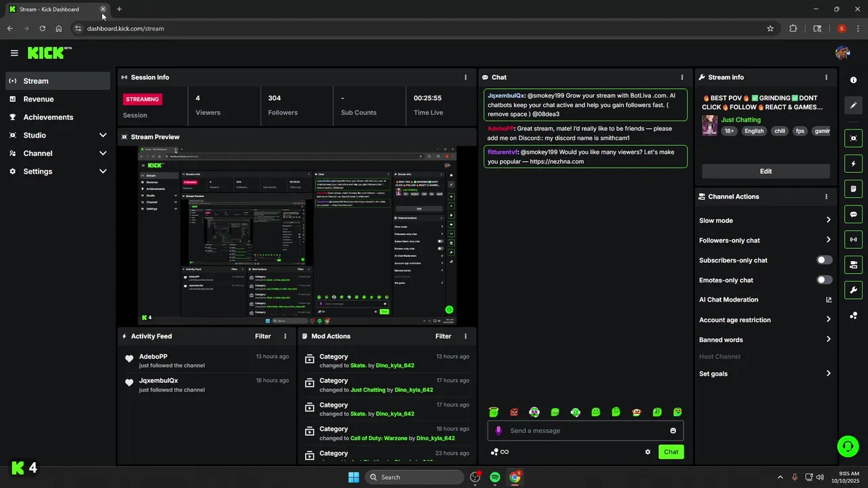Bookmark this page with star icon
The height and width of the screenshot is (488, 868).
point(770,28)
